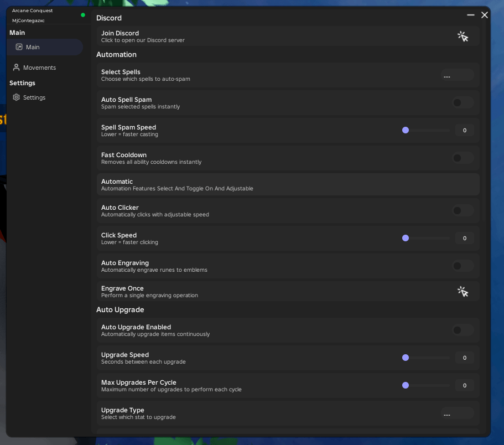Click the 'Auto Upgrade' section heading

point(120,309)
